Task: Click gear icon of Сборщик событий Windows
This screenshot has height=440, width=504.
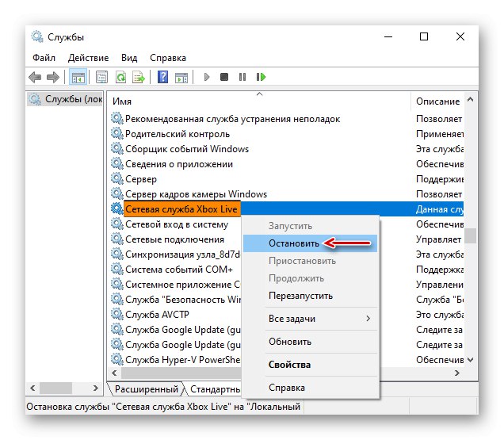Action: point(117,148)
